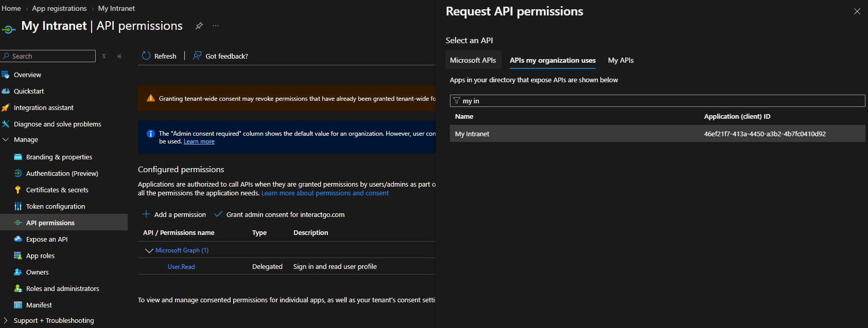Open My Intranet breadcrumb
The height and width of the screenshot is (328, 868).
[x=116, y=8]
